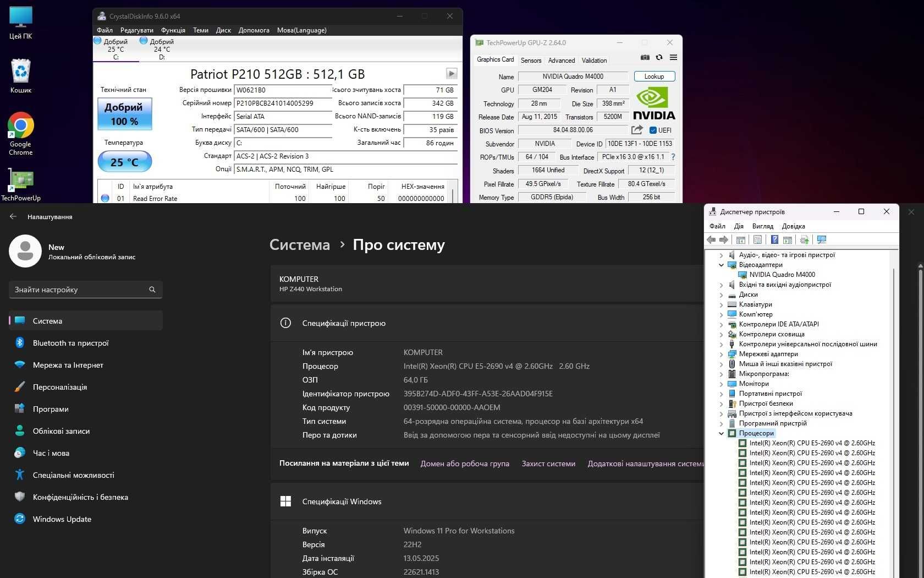This screenshot has width=924, height=578.
Task: Click the Добрий 100 % health status button
Action: (125, 114)
